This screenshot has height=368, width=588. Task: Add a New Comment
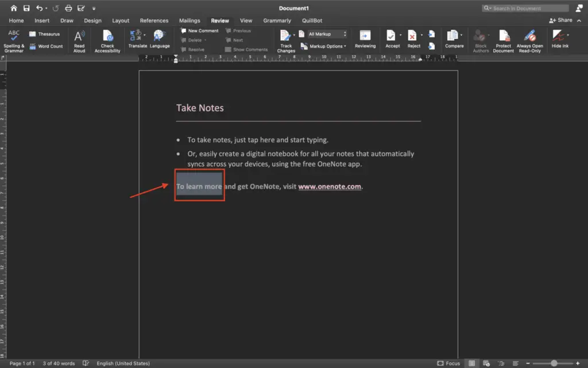(199, 31)
